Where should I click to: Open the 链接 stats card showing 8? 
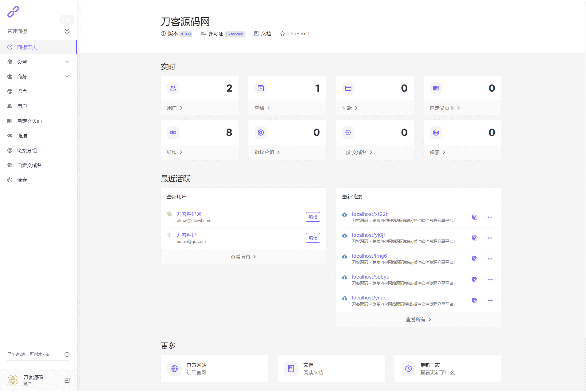[200, 140]
